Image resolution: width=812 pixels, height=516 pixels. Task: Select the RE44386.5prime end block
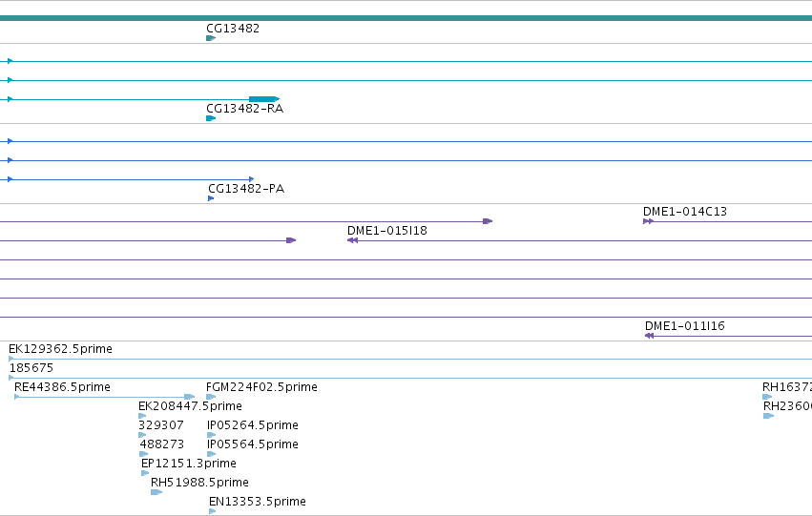190,397
